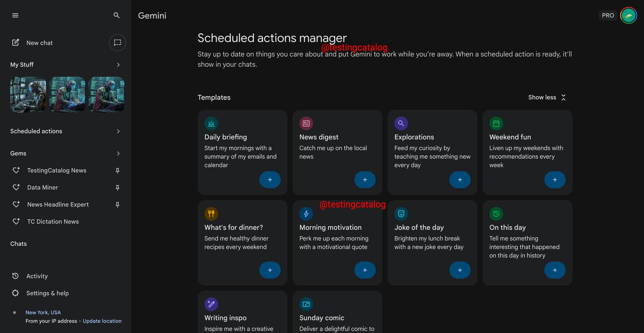Expand the My Stuff section

click(118, 65)
